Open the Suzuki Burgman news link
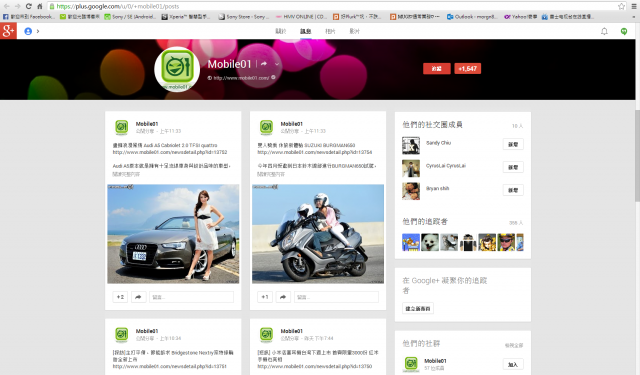This screenshot has height=375, width=640. pos(315,152)
